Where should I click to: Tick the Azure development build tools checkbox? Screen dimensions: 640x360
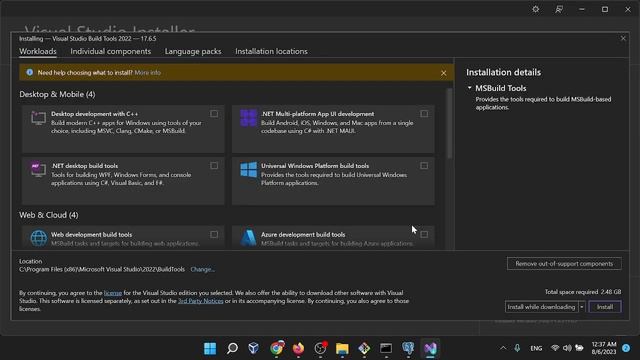pos(424,234)
